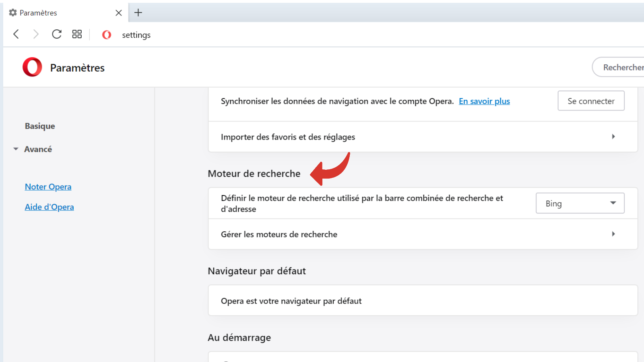
Task: Click the Opera icon in address bar
Action: (107, 35)
